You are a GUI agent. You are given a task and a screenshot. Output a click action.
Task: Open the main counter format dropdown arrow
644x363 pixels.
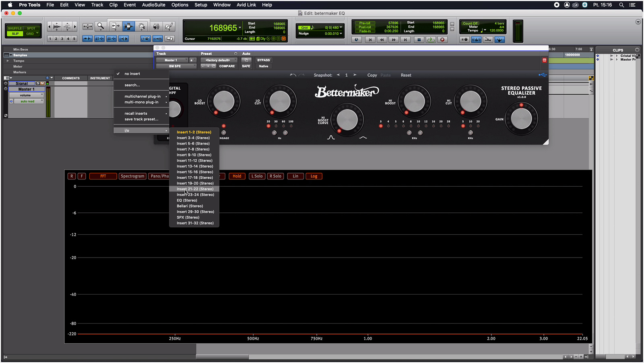tap(240, 28)
